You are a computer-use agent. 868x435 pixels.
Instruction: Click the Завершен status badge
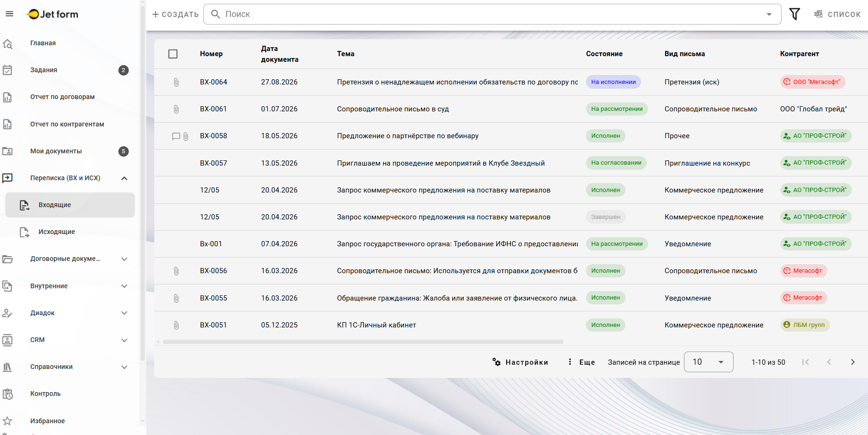606,217
